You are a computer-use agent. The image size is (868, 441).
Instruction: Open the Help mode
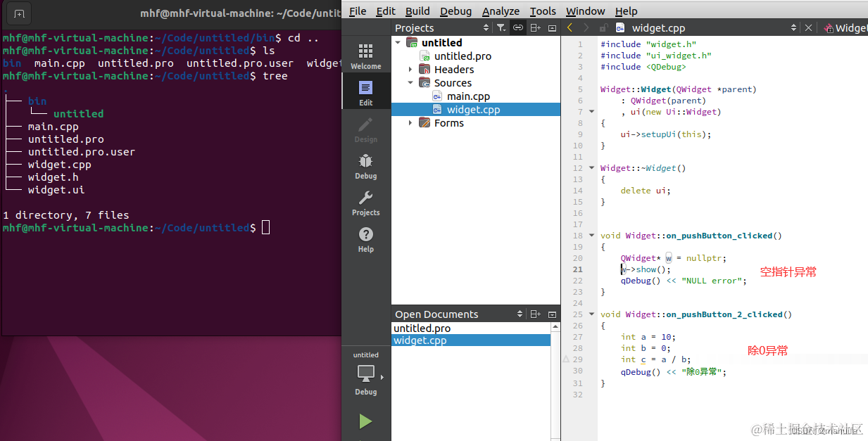pyautogui.click(x=365, y=238)
